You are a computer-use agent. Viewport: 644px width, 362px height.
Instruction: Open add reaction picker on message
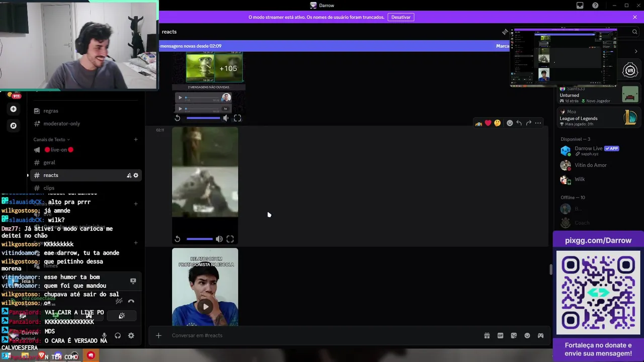(x=510, y=123)
